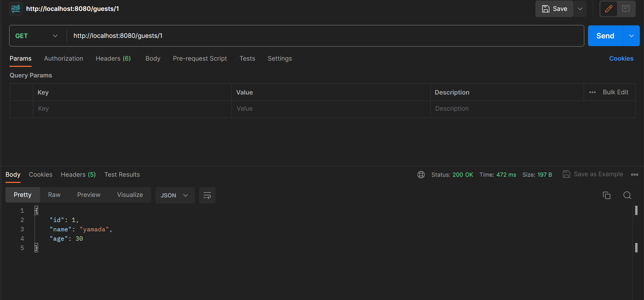Open request comments icon
This screenshot has height=300, width=644.
click(626, 9)
